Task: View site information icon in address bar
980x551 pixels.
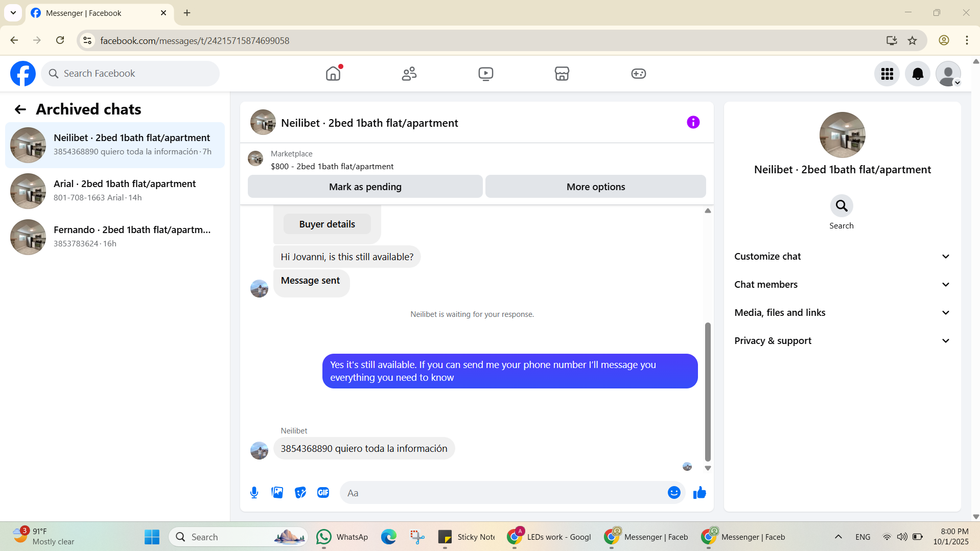Action: click(x=88, y=40)
